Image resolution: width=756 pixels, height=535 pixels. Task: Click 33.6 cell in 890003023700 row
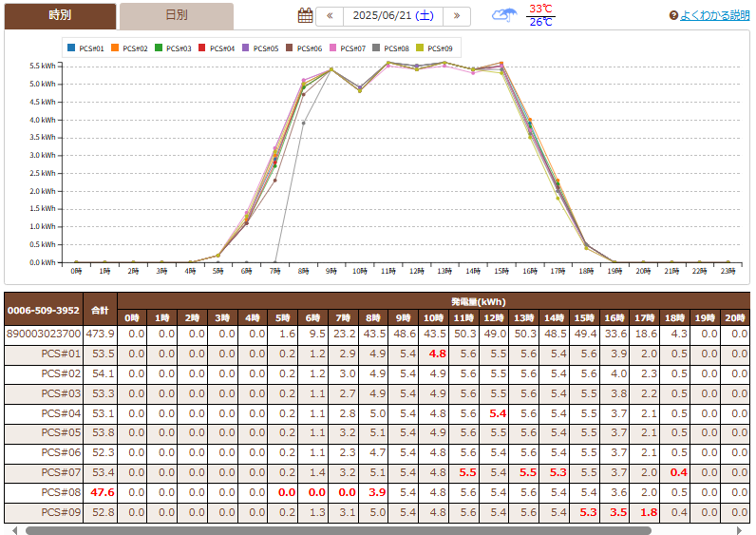(614, 334)
